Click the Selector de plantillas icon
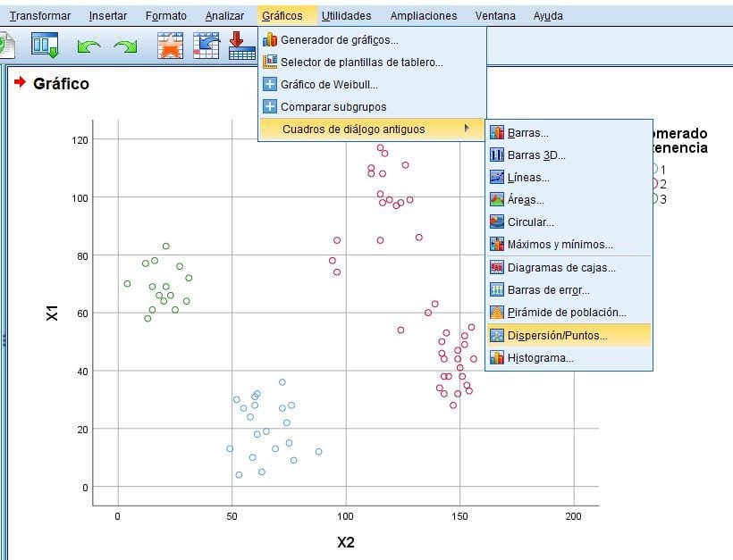Viewport: 733px width, 560px height. pyautogui.click(x=270, y=62)
